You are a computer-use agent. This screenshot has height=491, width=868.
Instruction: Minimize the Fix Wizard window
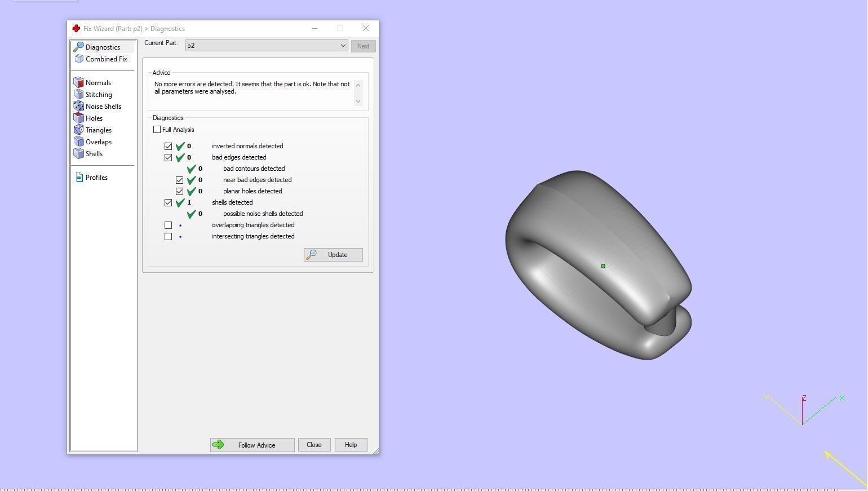[x=315, y=28]
